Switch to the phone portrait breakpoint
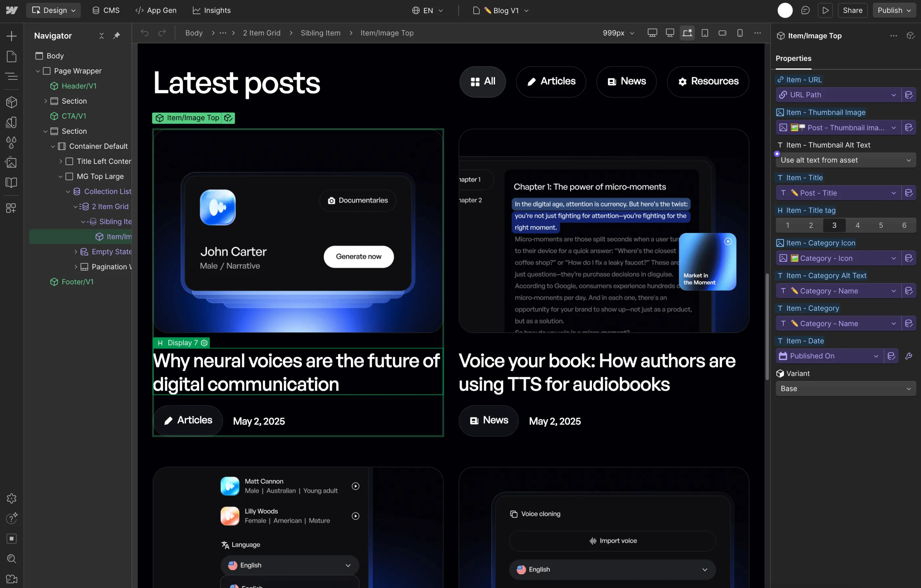 (740, 33)
